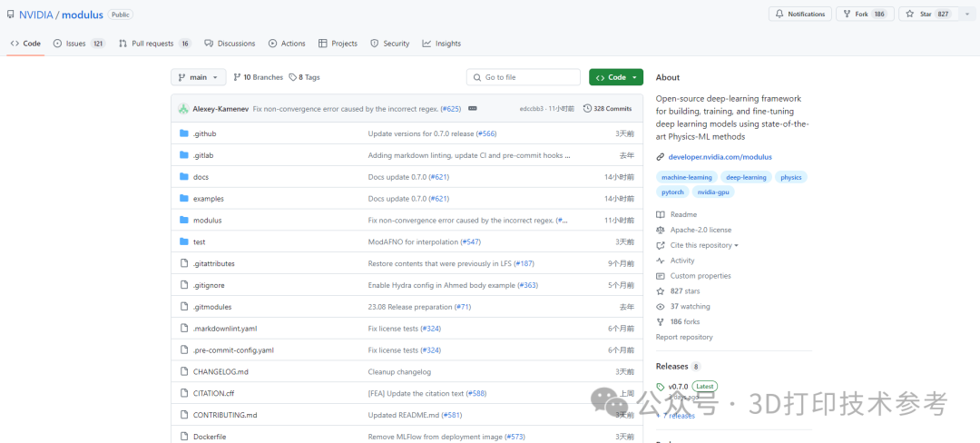The width and height of the screenshot is (980, 443).
Task: Open commit 'Cleanup changelog'
Action: click(399, 372)
